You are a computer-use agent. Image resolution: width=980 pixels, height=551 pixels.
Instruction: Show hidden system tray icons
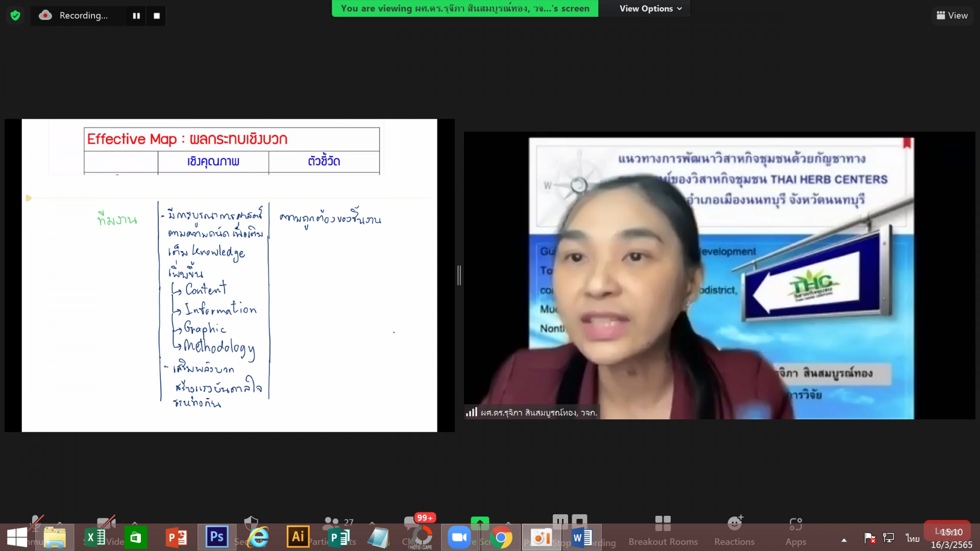844,540
